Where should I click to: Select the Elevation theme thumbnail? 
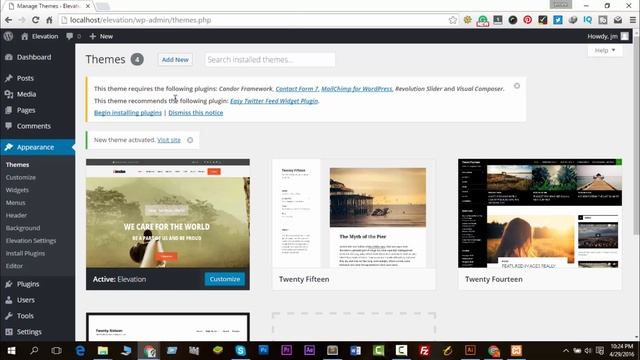tap(168, 213)
